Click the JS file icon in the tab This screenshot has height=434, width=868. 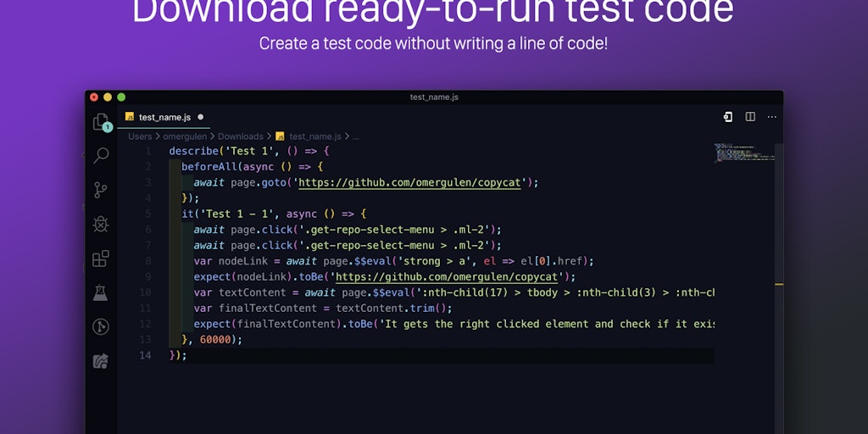[x=130, y=117]
